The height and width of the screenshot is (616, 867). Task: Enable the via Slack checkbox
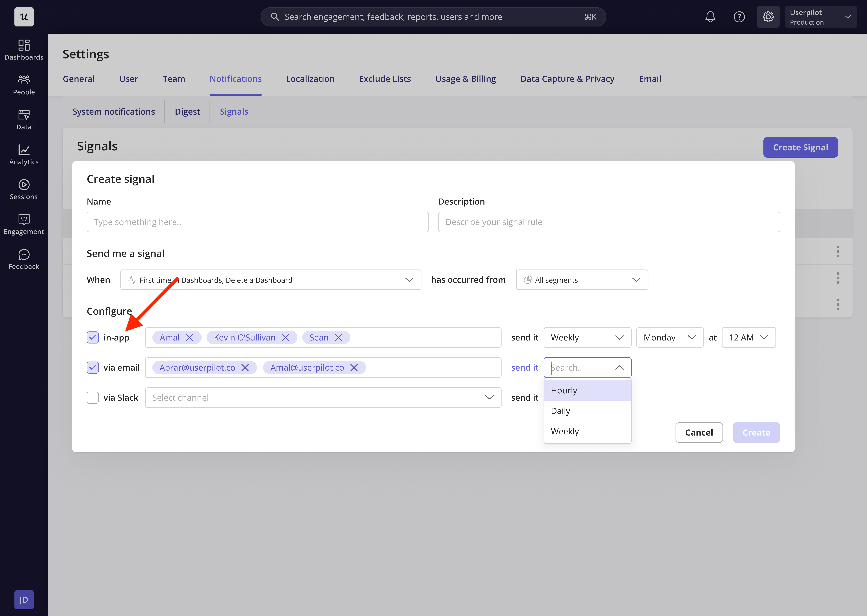[93, 397]
